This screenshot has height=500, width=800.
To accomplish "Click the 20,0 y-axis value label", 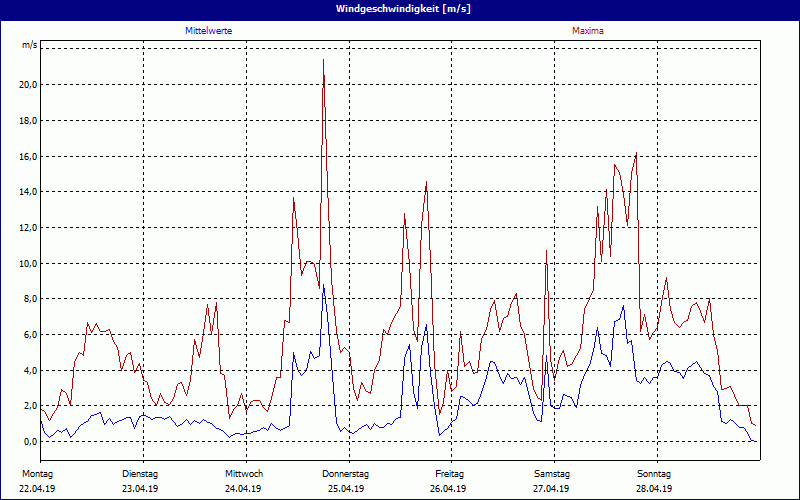I will [28, 85].
